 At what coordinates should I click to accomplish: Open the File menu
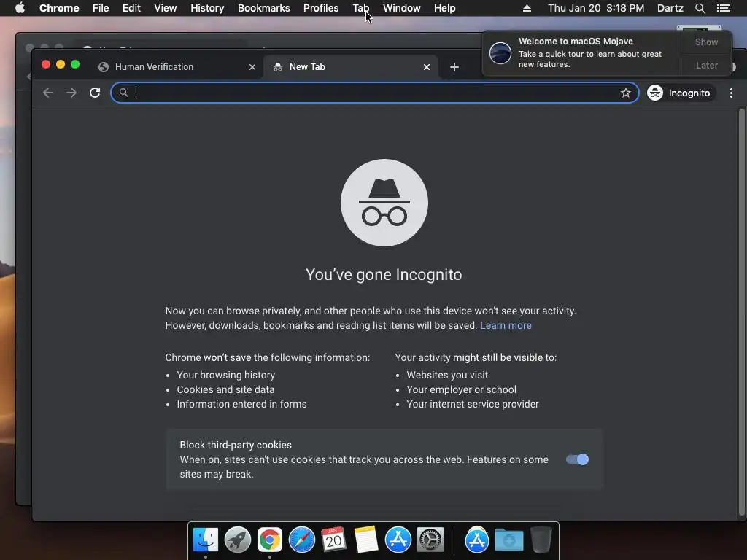tap(101, 8)
